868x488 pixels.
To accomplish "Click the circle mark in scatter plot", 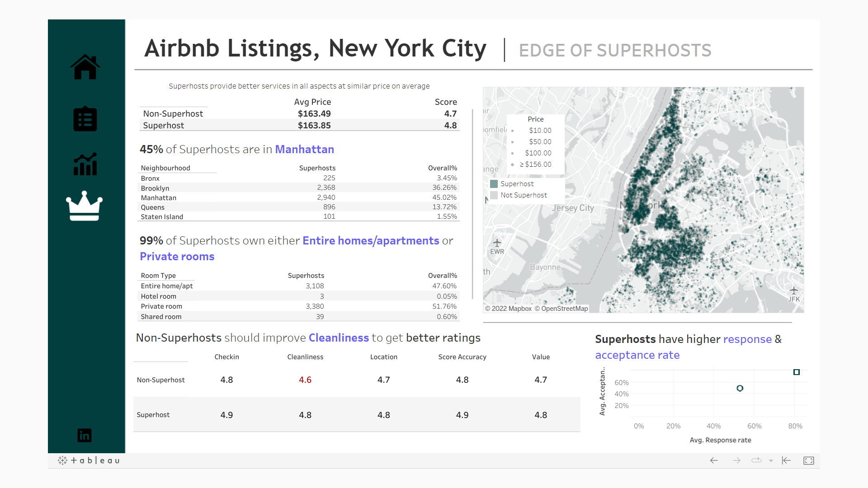I will coord(740,388).
